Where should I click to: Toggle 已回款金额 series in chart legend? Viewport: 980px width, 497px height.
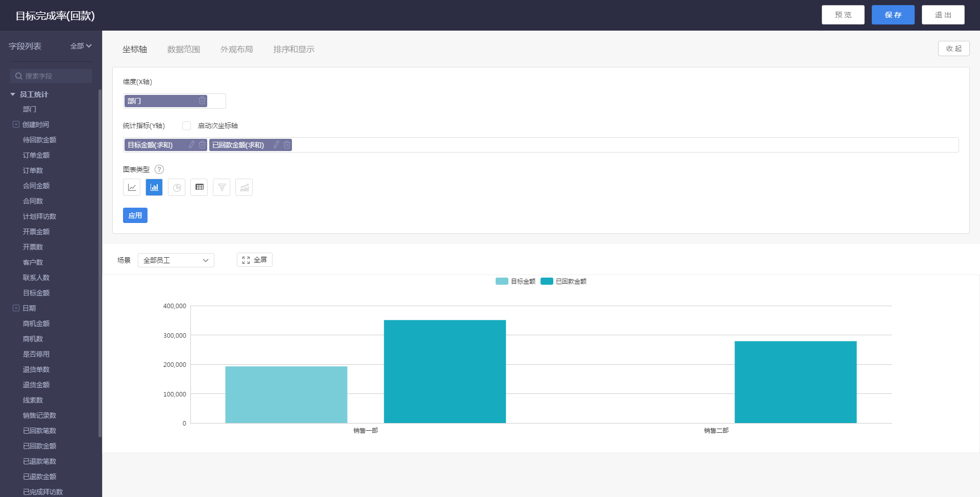[563, 281]
